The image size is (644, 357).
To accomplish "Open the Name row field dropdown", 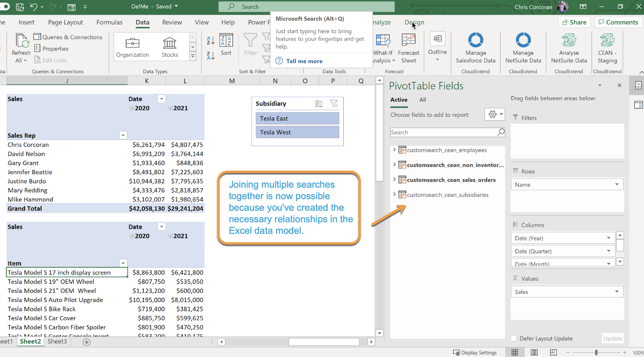I will [617, 185].
